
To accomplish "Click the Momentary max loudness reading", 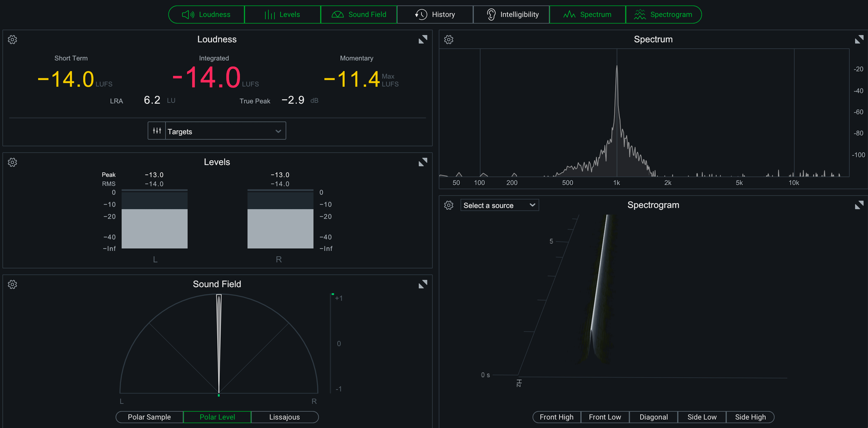I will [351, 79].
